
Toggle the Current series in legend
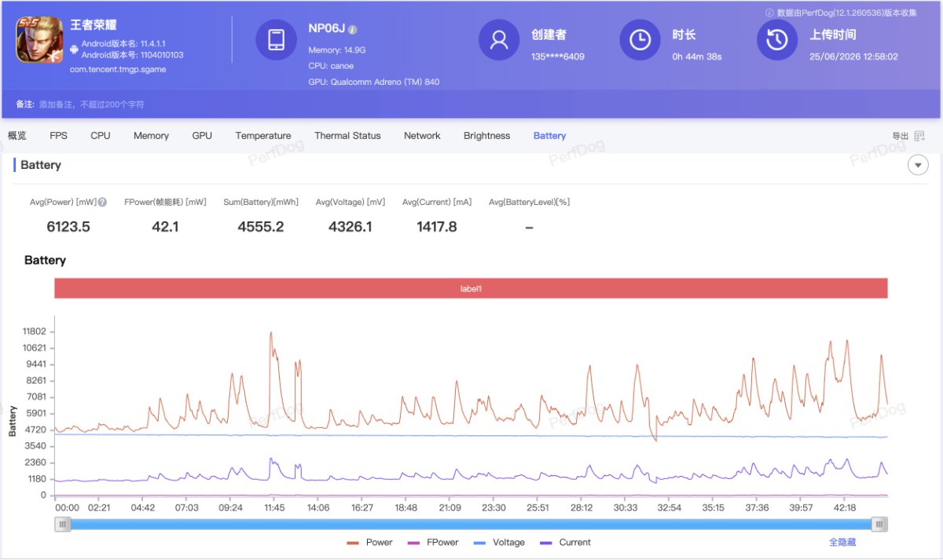565,542
